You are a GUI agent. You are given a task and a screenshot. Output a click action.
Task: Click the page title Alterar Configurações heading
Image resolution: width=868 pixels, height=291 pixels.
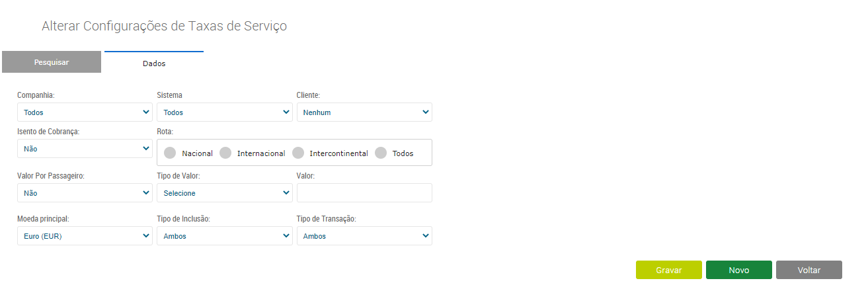164,26
